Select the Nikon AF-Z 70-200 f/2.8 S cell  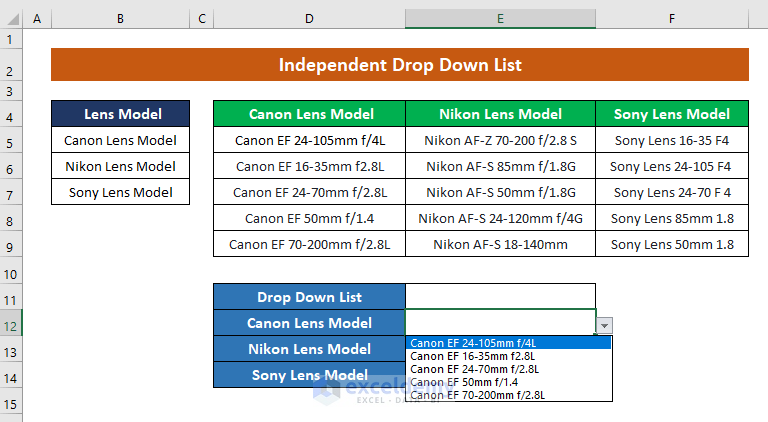click(x=500, y=141)
